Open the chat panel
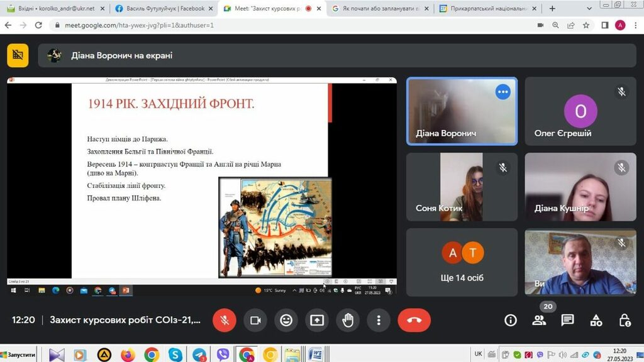This screenshot has height=362, width=644. 567,320
